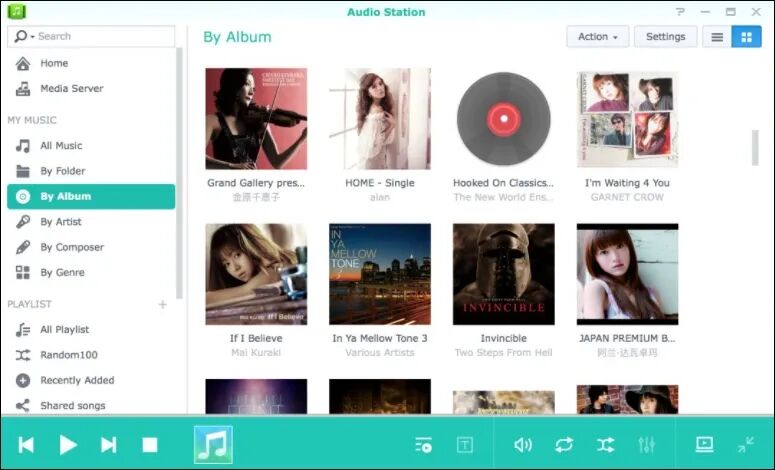Screen dimensions: 775x470
Task: Open the Recently Added playlist
Action: (91, 380)
